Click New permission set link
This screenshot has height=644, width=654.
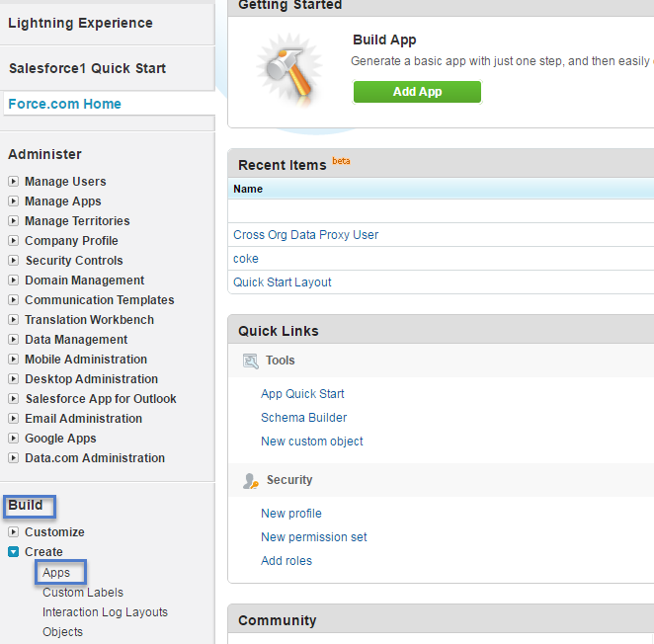pyautogui.click(x=313, y=537)
